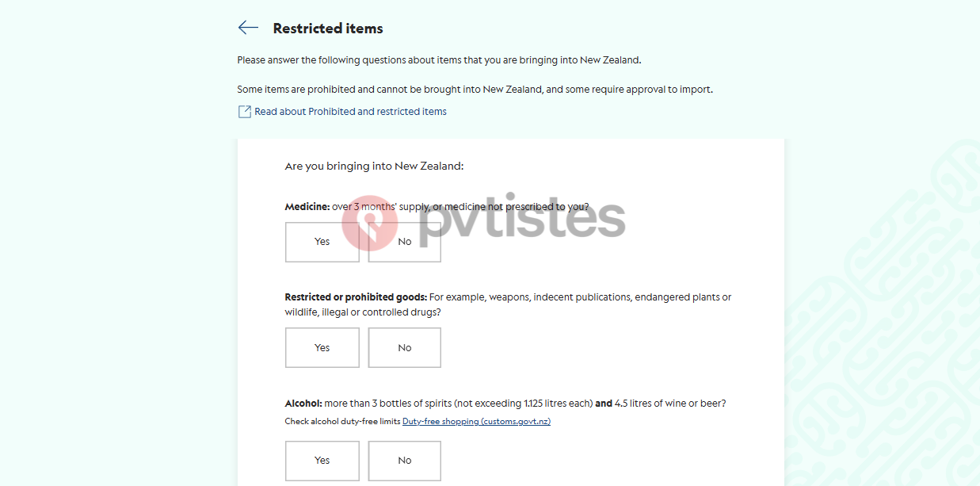Screen dimensions: 980x486
Task: Click the external-link icon beside Read about
Action: [245, 112]
